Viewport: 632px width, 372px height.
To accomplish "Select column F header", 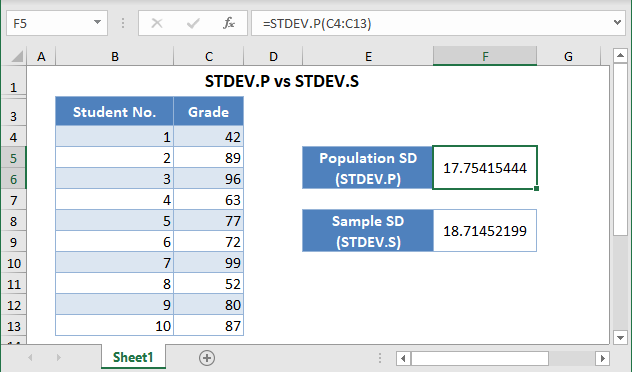I will [485, 56].
